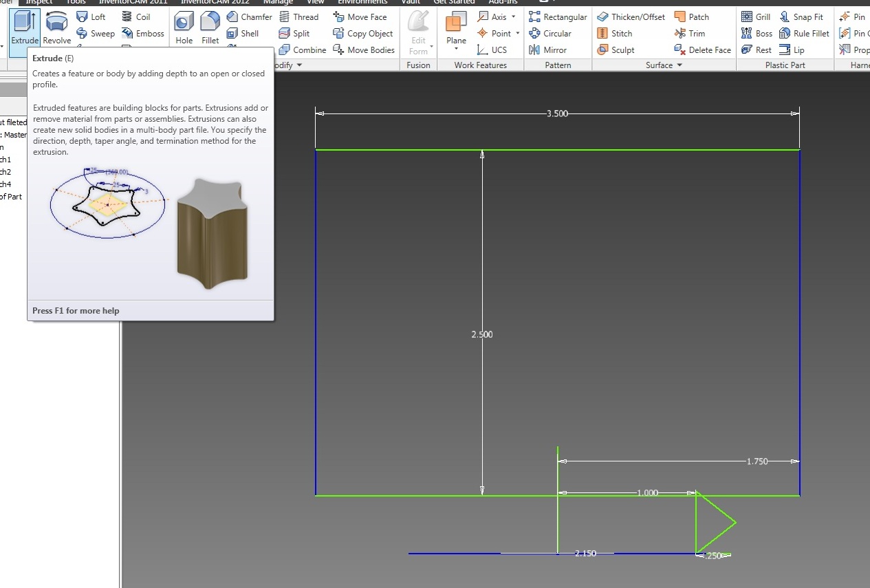The width and height of the screenshot is (870, 588).
Task: Switch to the Manage tab
Action: click(278, 2)
